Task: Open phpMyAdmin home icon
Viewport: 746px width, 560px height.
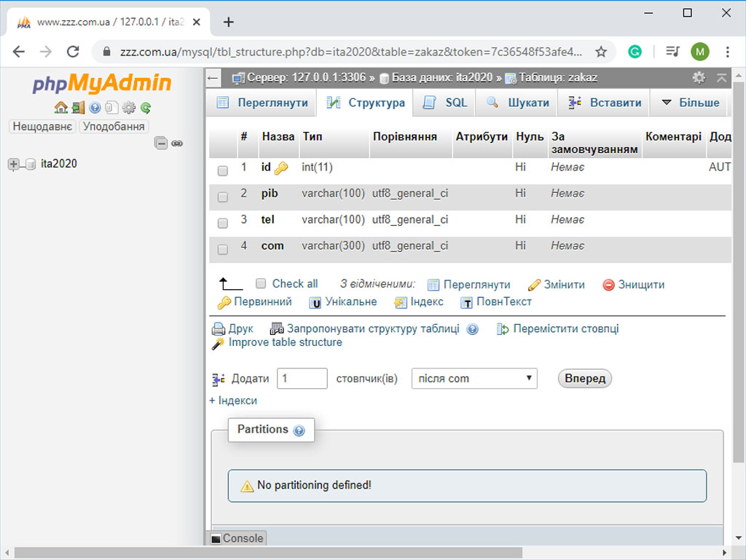Action: (x=61, y=108)
